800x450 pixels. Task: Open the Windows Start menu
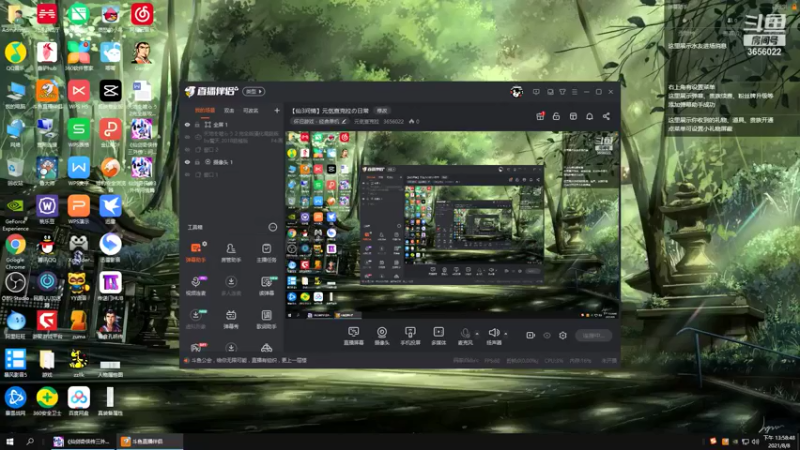tap(9, 441)
